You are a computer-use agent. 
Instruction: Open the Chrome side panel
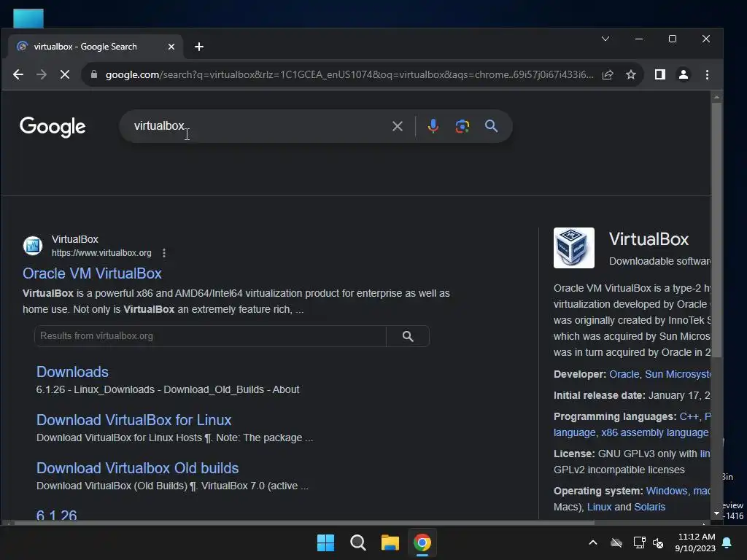pyautogui.click(x=659, y=74)
